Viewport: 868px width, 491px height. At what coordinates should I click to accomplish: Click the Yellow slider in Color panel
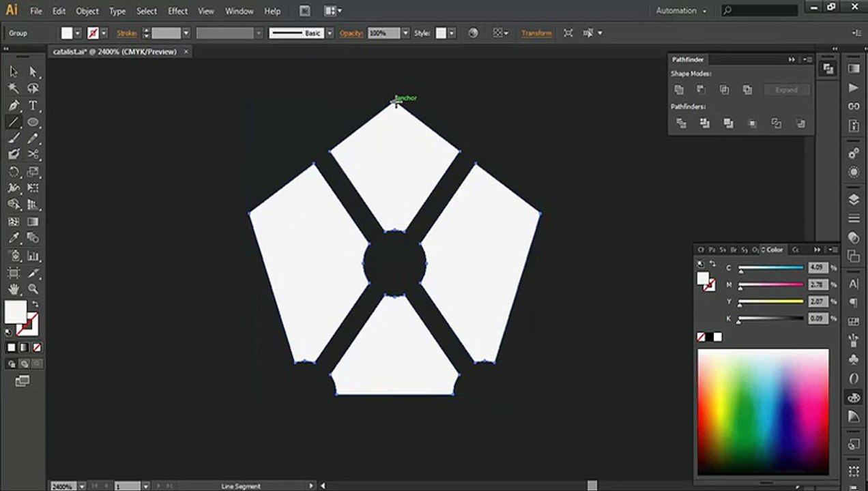771,301
